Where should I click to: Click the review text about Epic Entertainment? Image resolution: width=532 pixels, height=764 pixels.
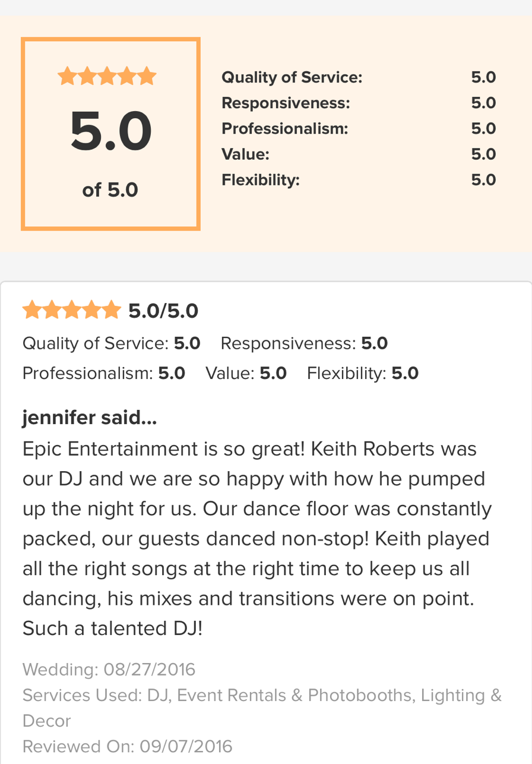[257, 538]
